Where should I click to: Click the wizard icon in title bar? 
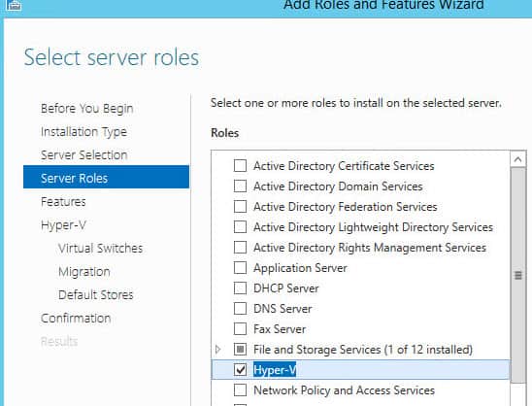pos(14,5)
